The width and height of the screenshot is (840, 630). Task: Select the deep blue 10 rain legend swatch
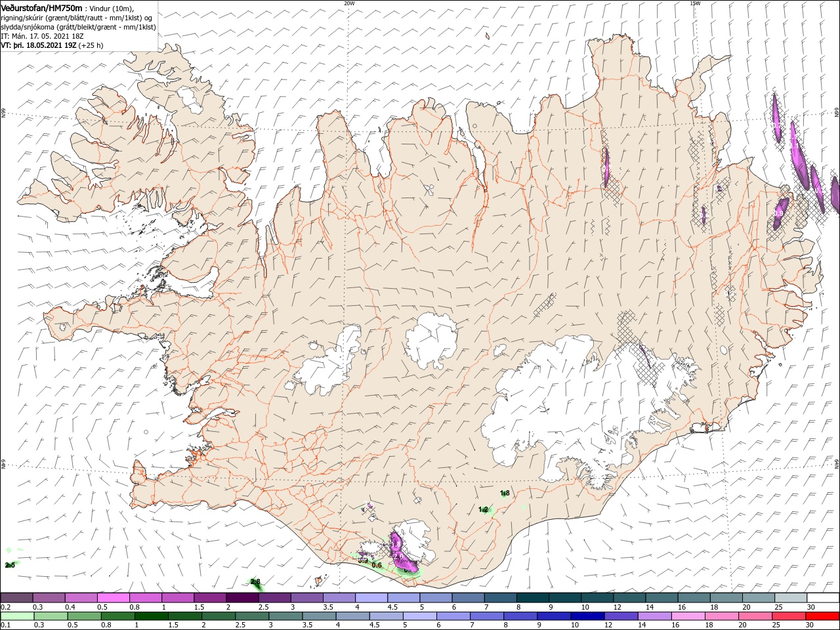point(587,616)
